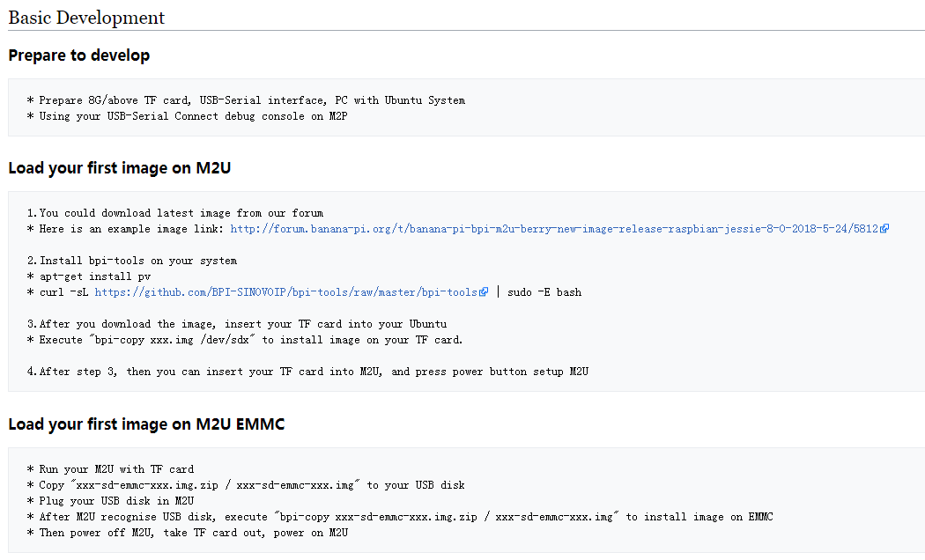925x560 pixels.
Task: Click the 'After M2U recognise USB disk' line
Action: coord(401,517)
